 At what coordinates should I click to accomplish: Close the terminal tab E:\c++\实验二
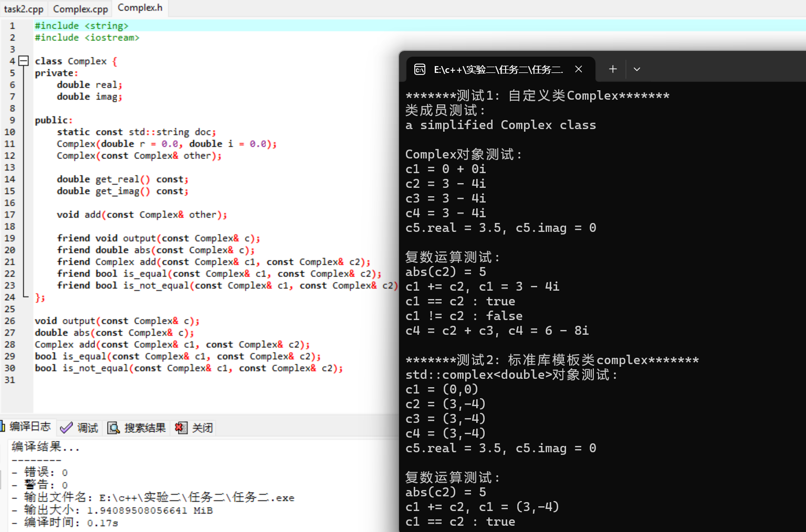pyautogui.click(x=579, y=69)
